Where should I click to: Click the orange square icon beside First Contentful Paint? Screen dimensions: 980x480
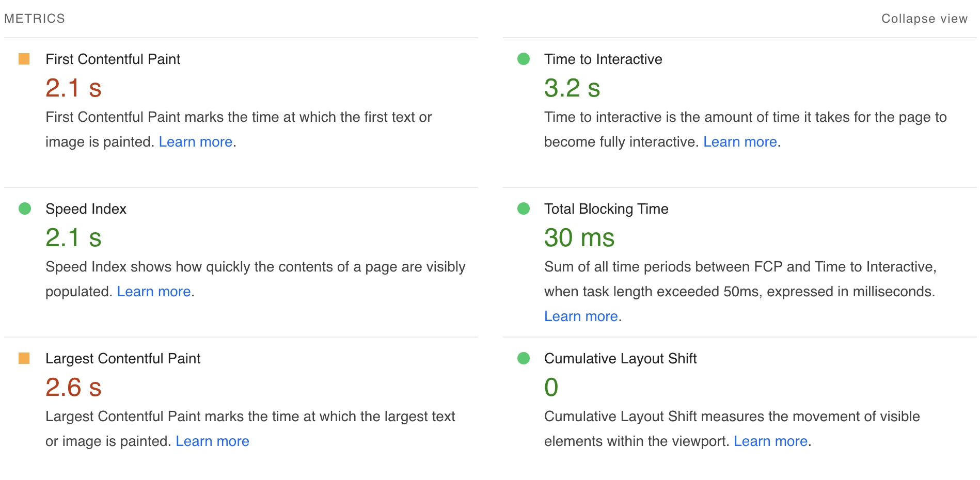tap(24, 60)
